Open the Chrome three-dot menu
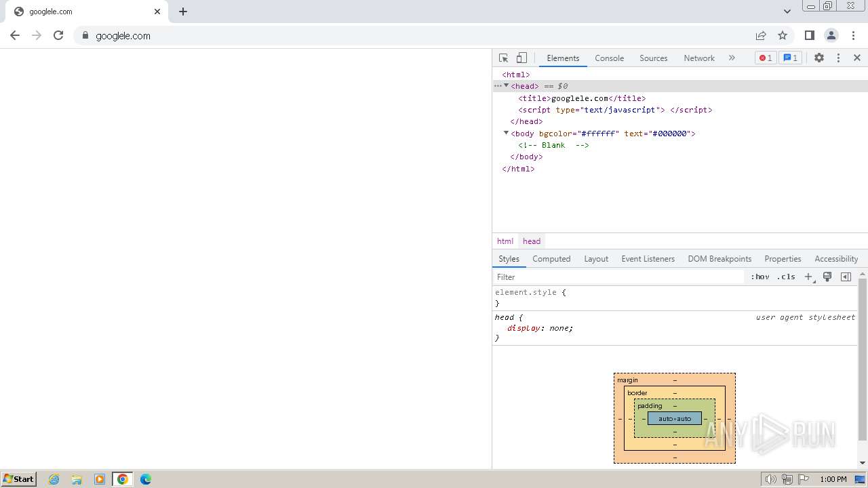This screenshot has height=488, width=868. (x=853, y=35)
